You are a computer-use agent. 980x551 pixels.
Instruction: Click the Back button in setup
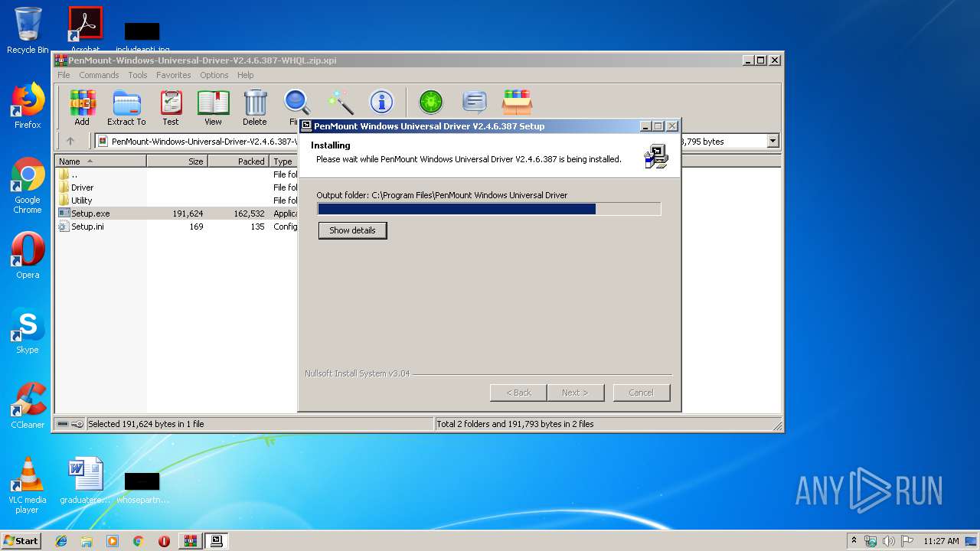[518, 393]
